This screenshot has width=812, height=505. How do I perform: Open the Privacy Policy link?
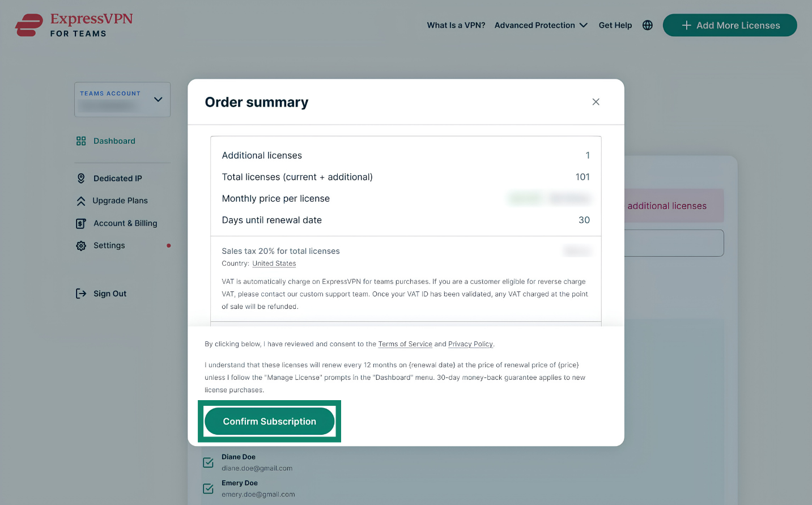coord(470,344)
